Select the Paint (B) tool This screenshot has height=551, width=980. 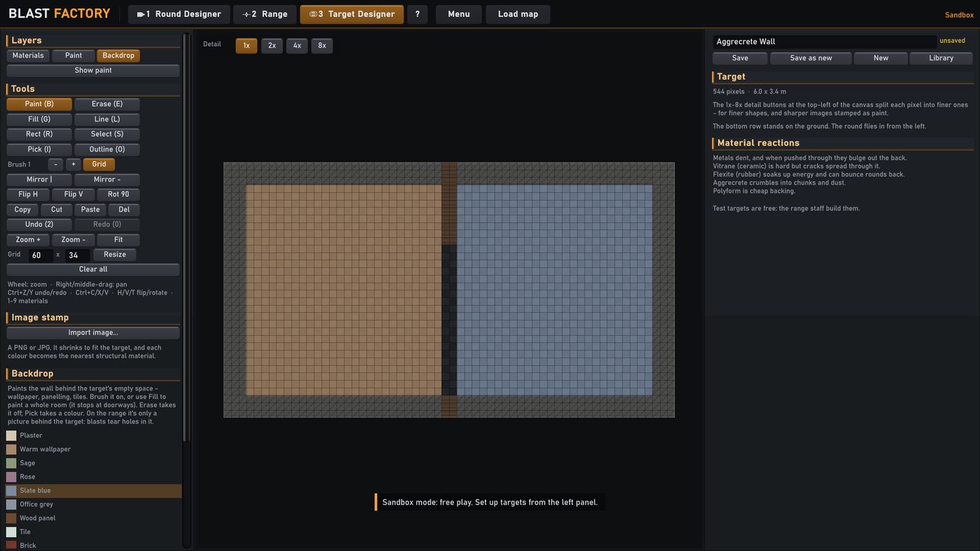39,104
